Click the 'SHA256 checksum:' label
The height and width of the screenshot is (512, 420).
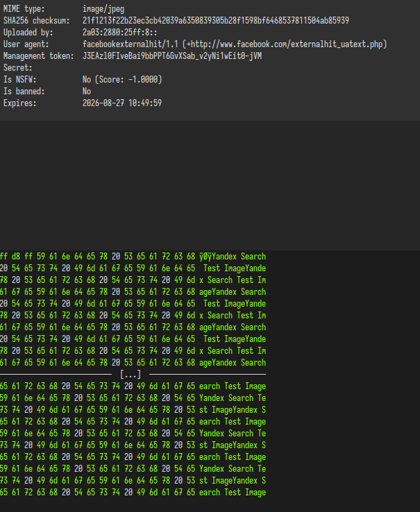36,21
